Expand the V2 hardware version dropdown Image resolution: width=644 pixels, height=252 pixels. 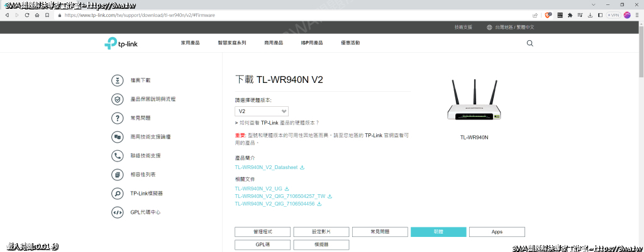point(262,111)
